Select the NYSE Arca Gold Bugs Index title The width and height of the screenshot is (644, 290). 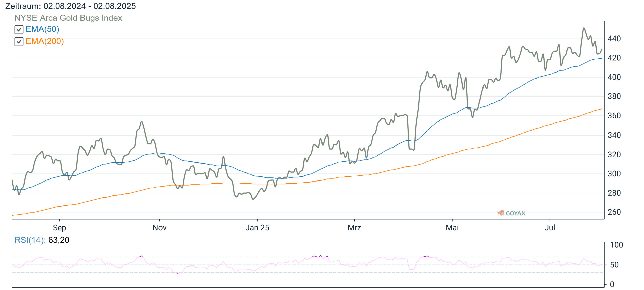[x=68, y=18]
